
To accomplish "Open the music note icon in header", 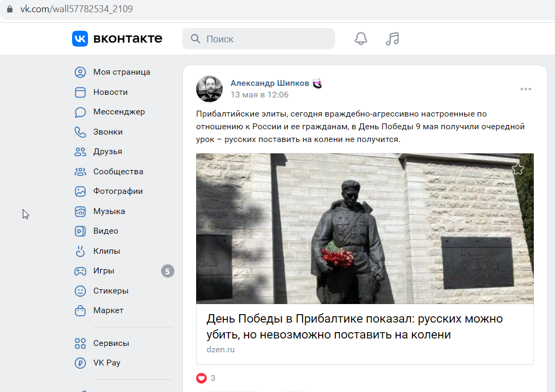I will [392, 39].
